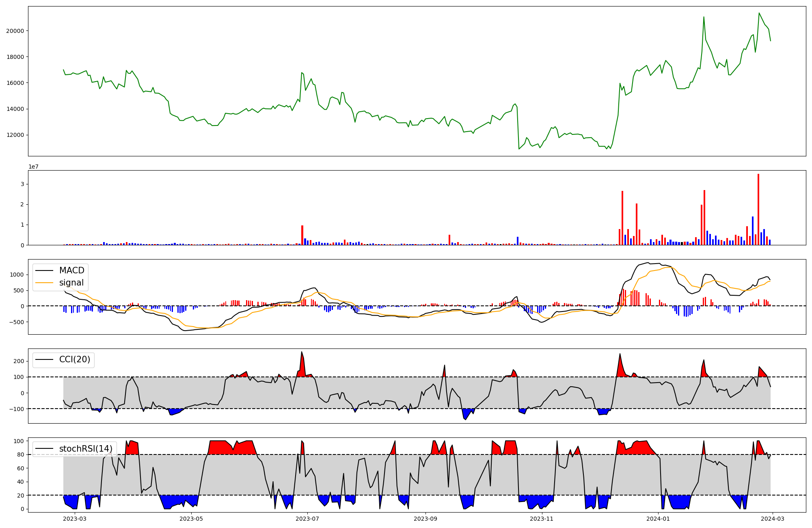Click the 2023-07 x-axis date label

[x=307, y=519]
